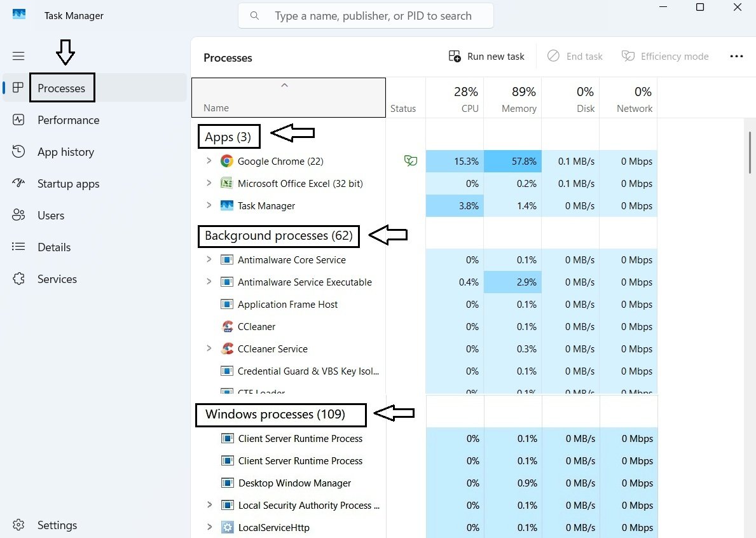
Task: Sort by the Network column header
Action: pos(628,98)
